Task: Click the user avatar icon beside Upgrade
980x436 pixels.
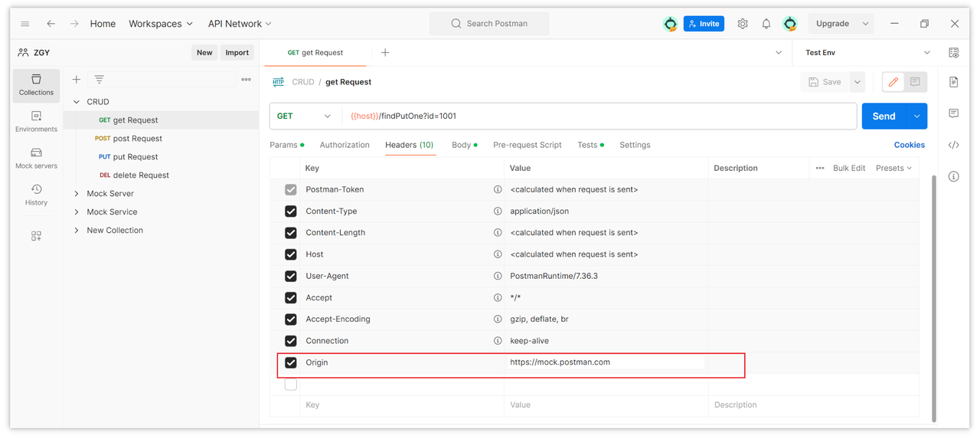Action: click(790, 24)
